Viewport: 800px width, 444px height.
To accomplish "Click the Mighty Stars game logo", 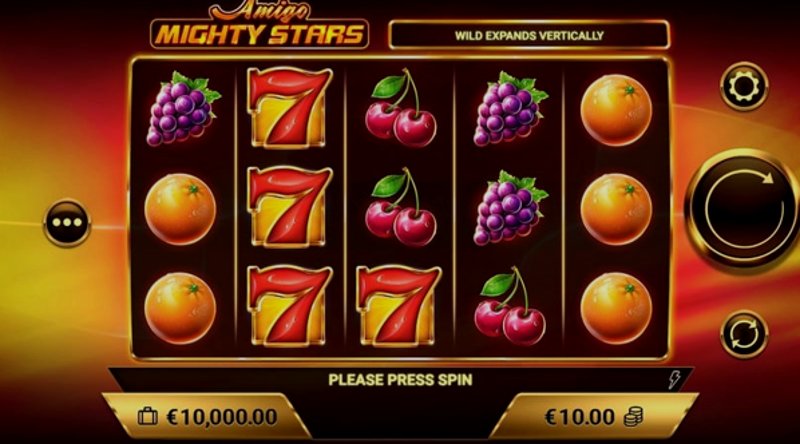I will coord(259,26).
